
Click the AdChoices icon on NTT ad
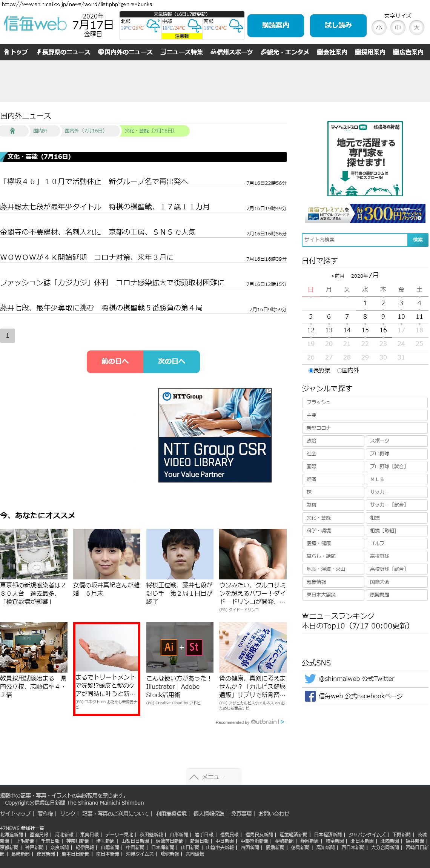[268, 391]
